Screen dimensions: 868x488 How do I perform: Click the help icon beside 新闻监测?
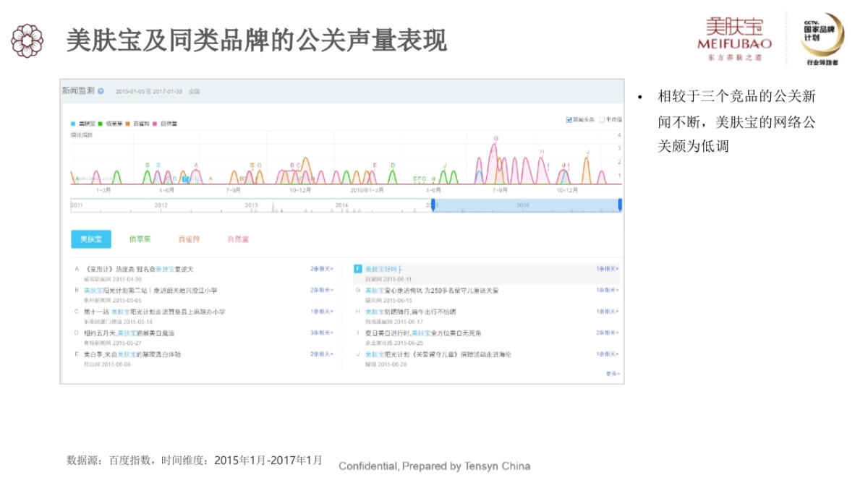point(101,91)
